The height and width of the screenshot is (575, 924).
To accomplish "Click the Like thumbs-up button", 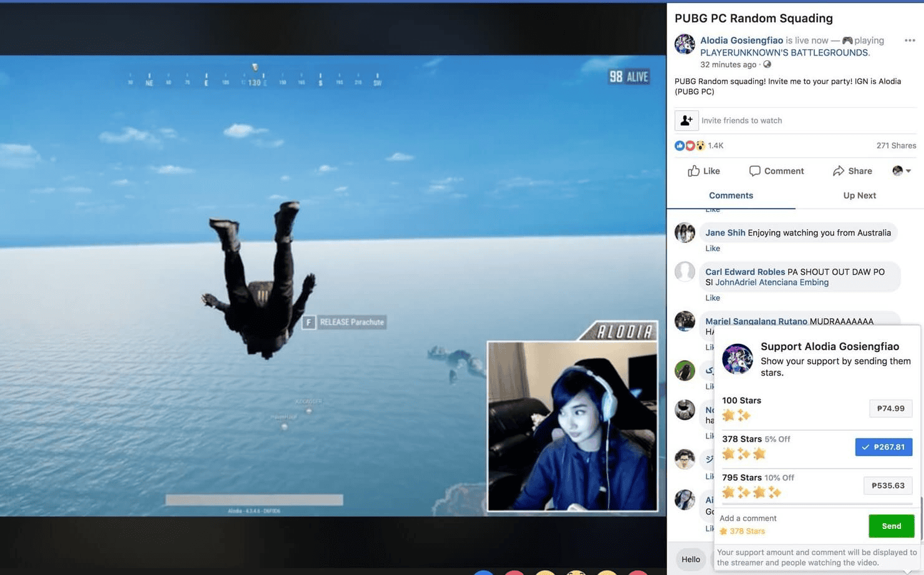I will pyautogui.click(x=703, y=171).
